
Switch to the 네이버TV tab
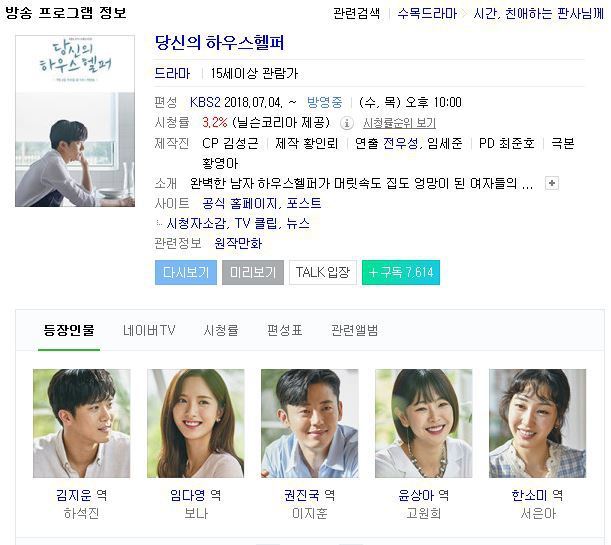click(x=149, y=330)
